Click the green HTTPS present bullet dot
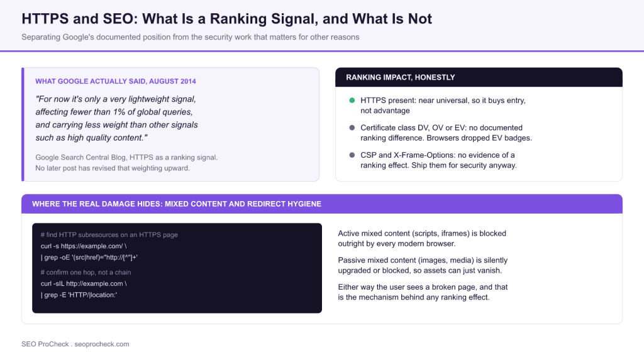This screenshot has height=362, width=644. tap(352, 100)
